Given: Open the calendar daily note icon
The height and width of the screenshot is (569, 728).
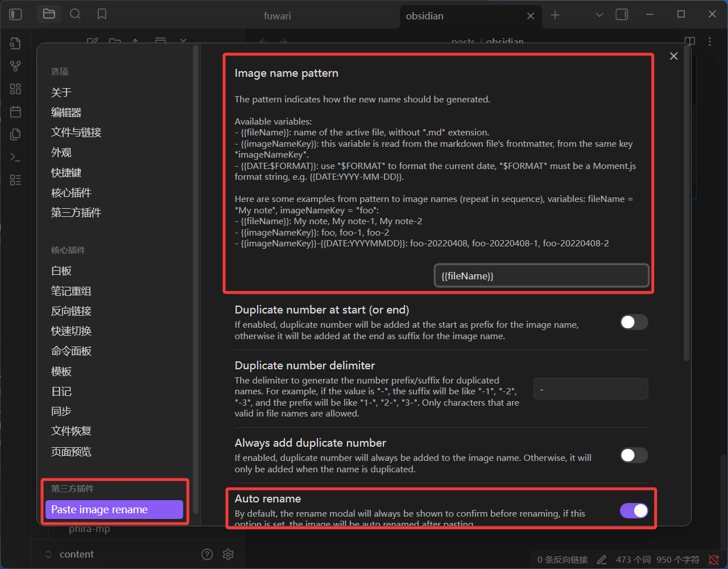Looking at the screenshot, I should pyautogui.click(x=16, y=112).
